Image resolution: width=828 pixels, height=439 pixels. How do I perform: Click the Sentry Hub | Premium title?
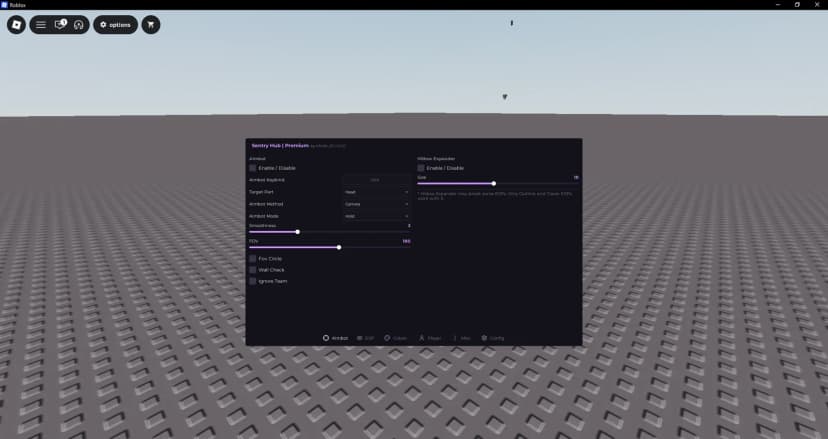point(280,145)
